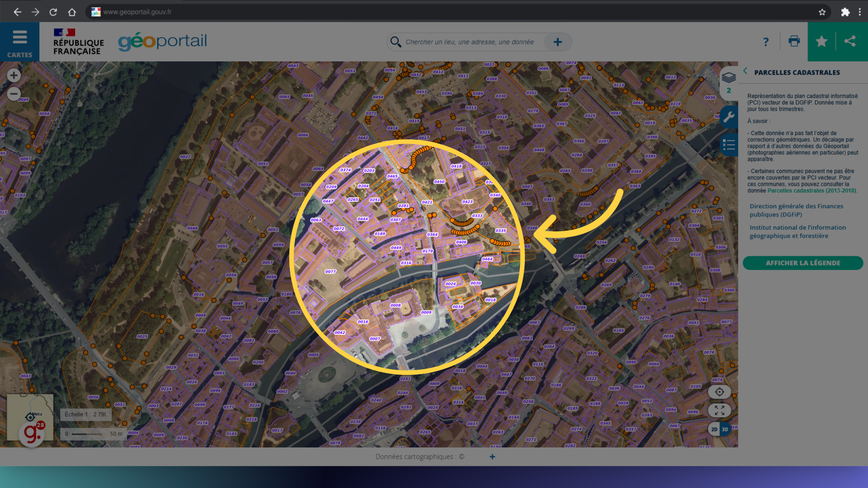This screenshot has width=868, height=488.
Task: Switch the map back to 2D view
Action: pyautogui.click(x=714, y=429)
